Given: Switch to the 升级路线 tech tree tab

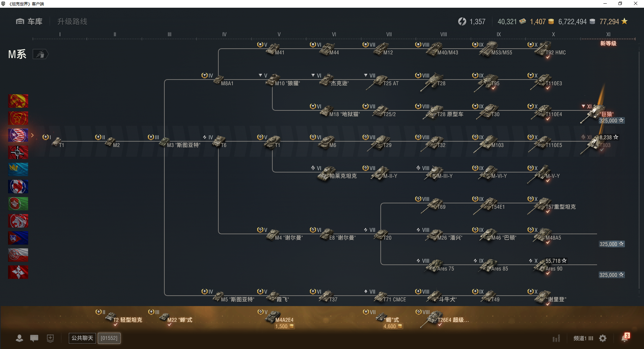Looking at the screenshot, I should pos(72,21).
